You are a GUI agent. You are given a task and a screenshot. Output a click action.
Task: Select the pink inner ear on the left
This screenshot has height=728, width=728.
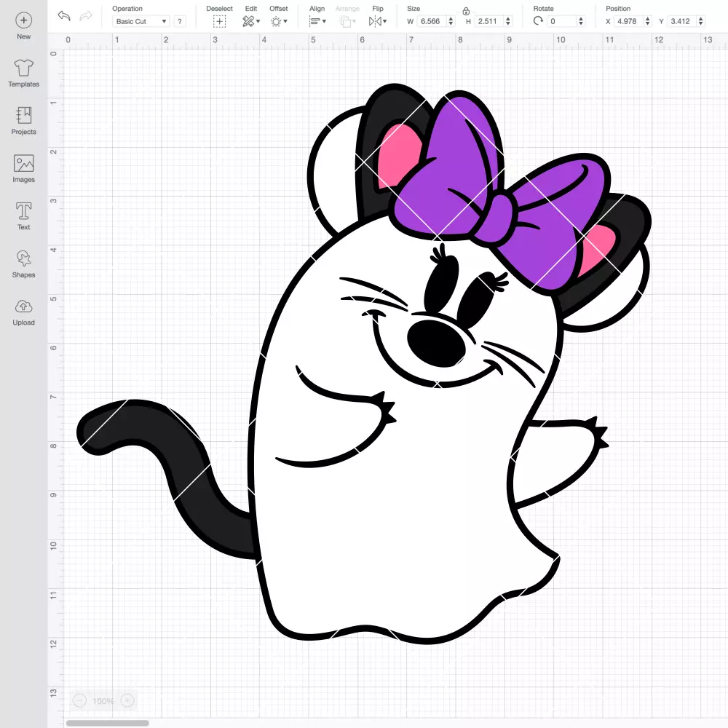(x=398, y=154)
